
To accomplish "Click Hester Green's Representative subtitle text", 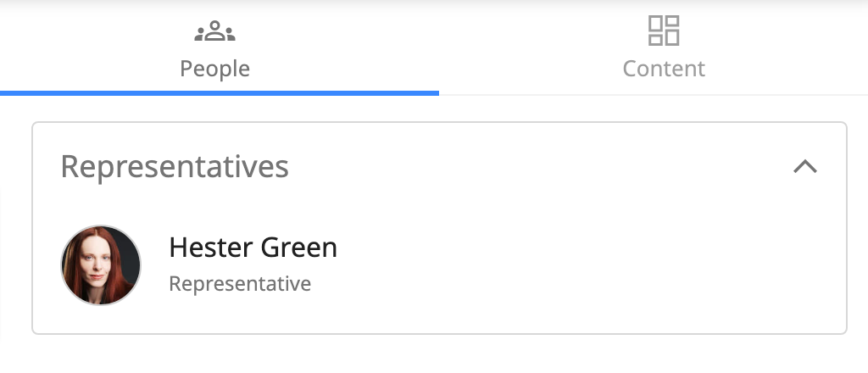I will pyautogui.click(x=240, y=284).
